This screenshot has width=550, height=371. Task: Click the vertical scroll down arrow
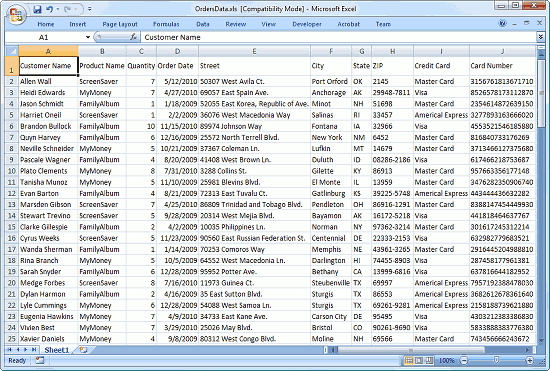coord(541,340)
